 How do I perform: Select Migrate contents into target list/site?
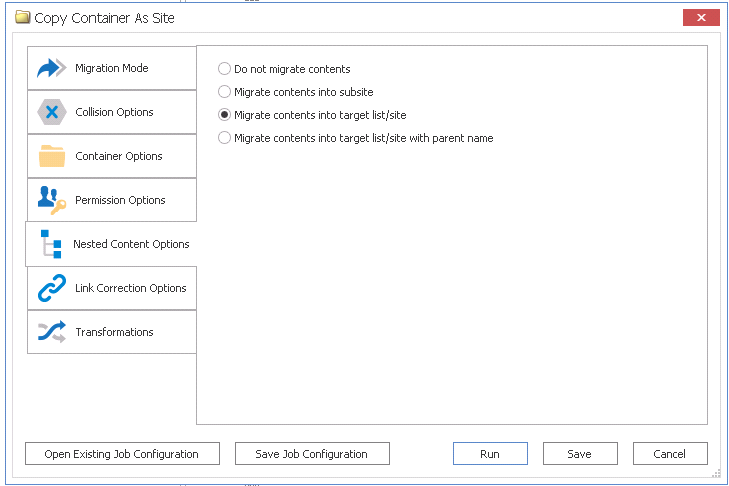click(x=224, y=115)
